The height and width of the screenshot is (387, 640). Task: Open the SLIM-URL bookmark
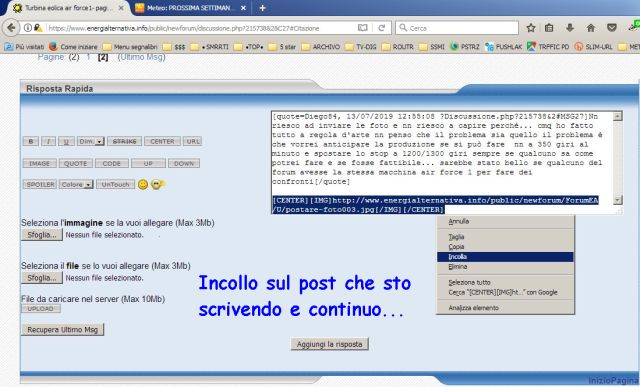click(x=593, y=47)
